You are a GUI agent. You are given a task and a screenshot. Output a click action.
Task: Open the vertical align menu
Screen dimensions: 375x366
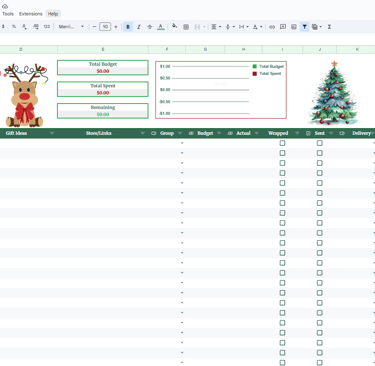pos(230,27)
